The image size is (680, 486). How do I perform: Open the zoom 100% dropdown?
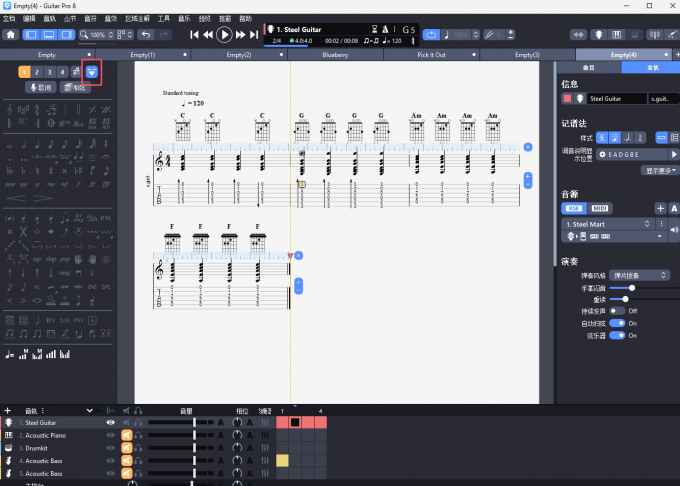pyautogui.click(x=99, y=34)
